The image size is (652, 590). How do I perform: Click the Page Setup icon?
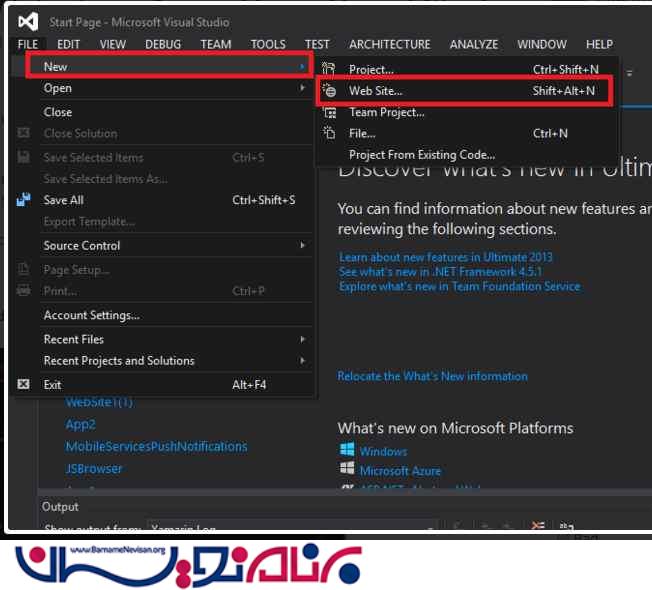24,269
